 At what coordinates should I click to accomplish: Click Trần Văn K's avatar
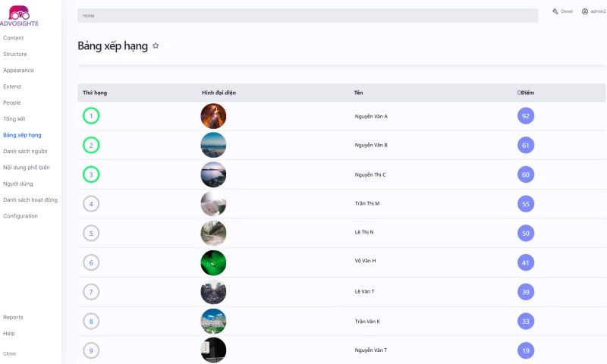pyautogui.click(x=213, y=321)
